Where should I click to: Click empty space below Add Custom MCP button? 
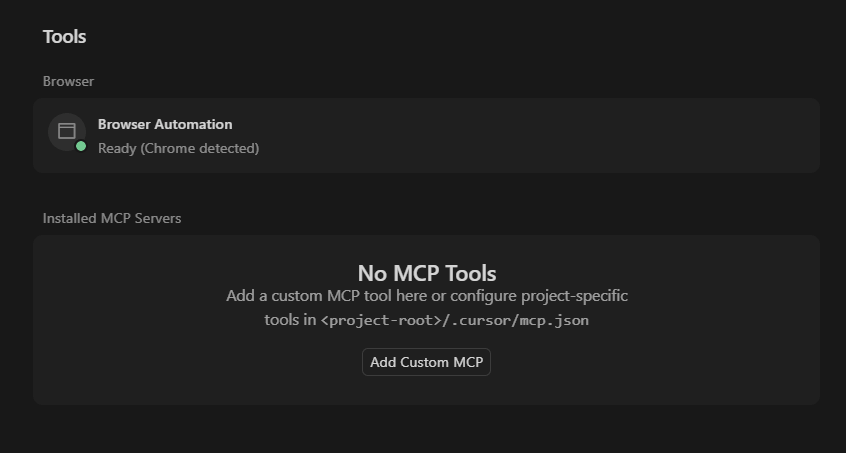[427, 390]
